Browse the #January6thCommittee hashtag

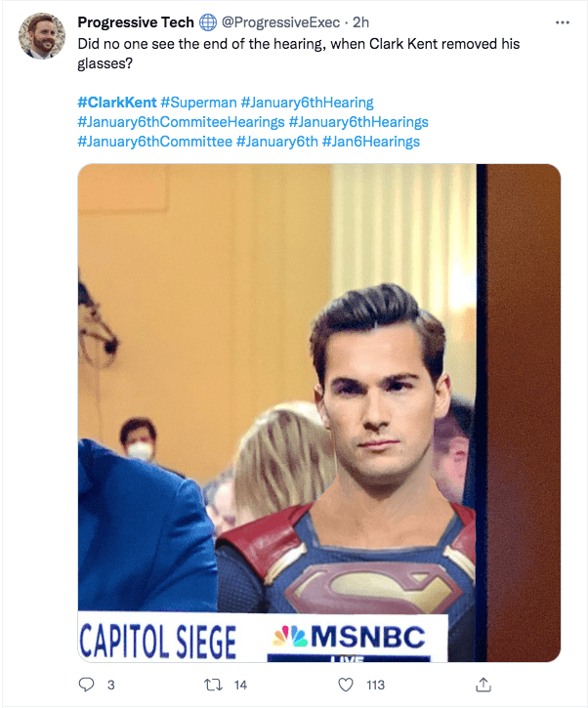[154, 142]
